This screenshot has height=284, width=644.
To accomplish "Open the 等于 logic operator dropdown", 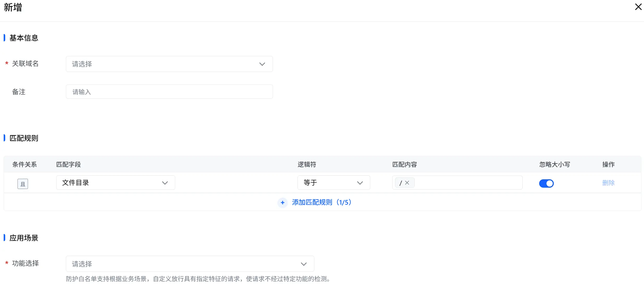I will click(334, 182).
